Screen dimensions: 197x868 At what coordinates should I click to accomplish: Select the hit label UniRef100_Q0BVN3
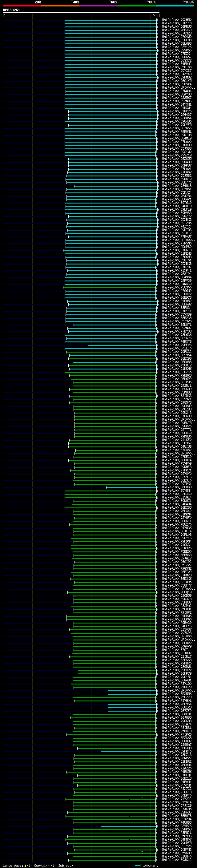click(x=177, y=850)
